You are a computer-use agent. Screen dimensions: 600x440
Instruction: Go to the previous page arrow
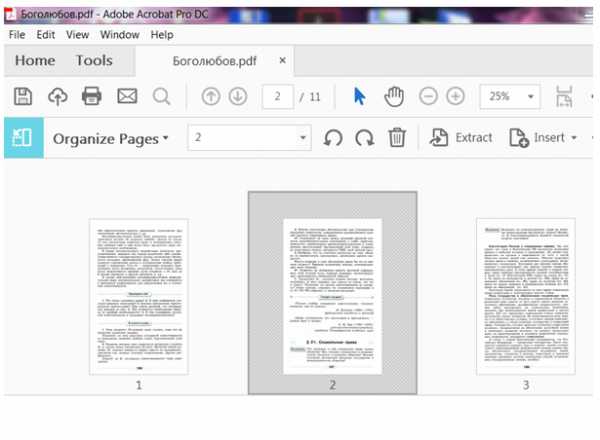[x=211, y=96]
